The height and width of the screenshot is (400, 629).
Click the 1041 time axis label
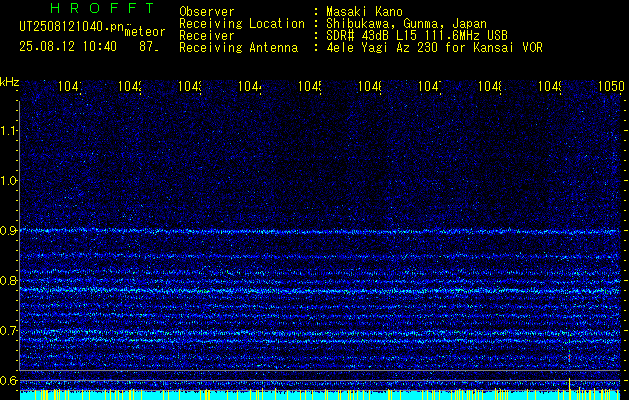tap(70, 86)
